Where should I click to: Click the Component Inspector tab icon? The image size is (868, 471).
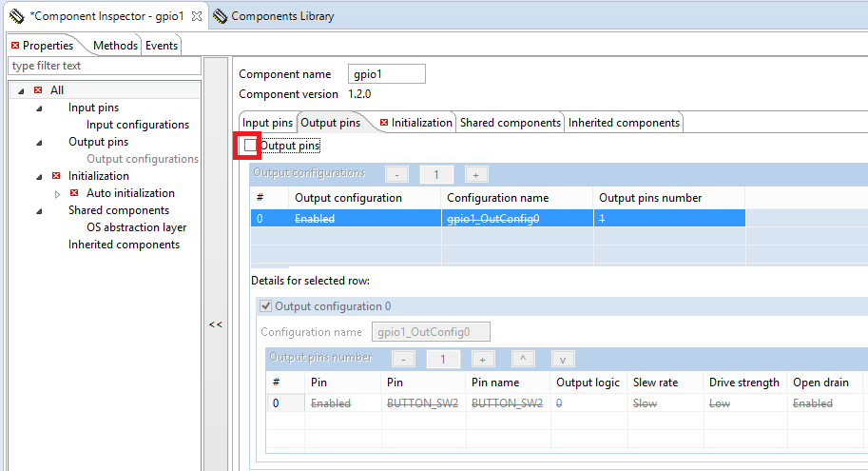point(16,16)
